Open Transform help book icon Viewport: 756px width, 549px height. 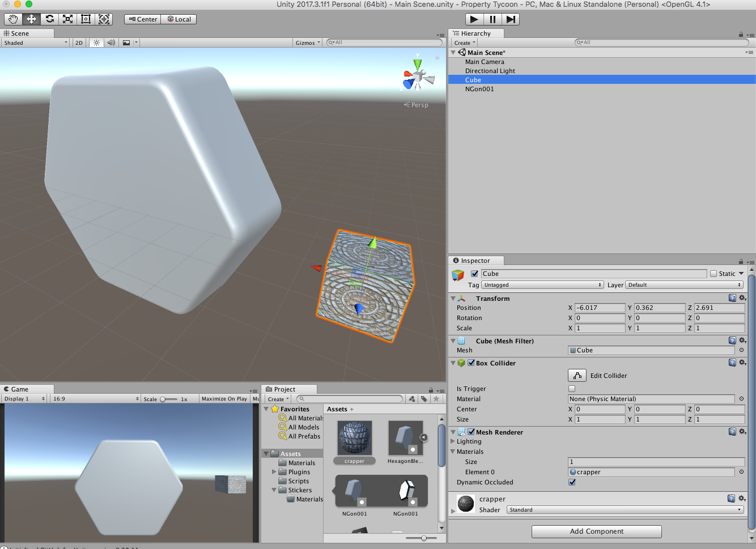pyautogui.click(x=732, y=298)
